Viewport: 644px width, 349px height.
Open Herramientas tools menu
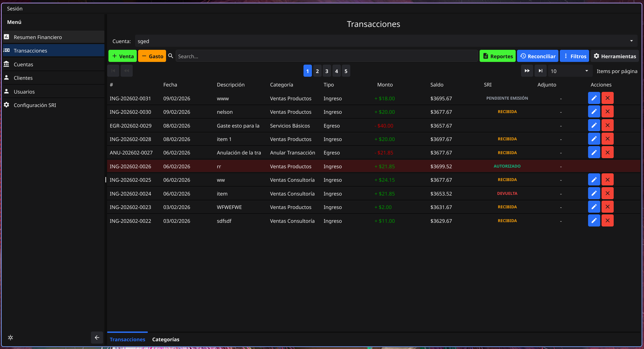click(615, 56)
